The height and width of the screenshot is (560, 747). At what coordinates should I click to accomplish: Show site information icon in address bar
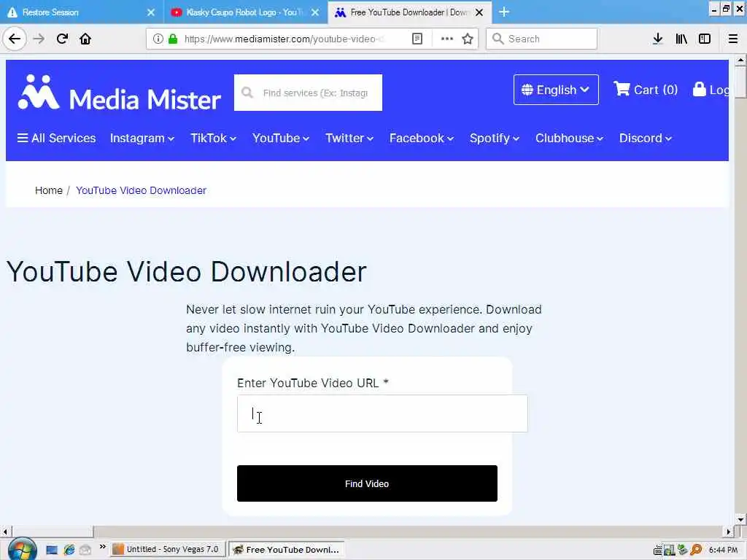(x=158, y=39)
